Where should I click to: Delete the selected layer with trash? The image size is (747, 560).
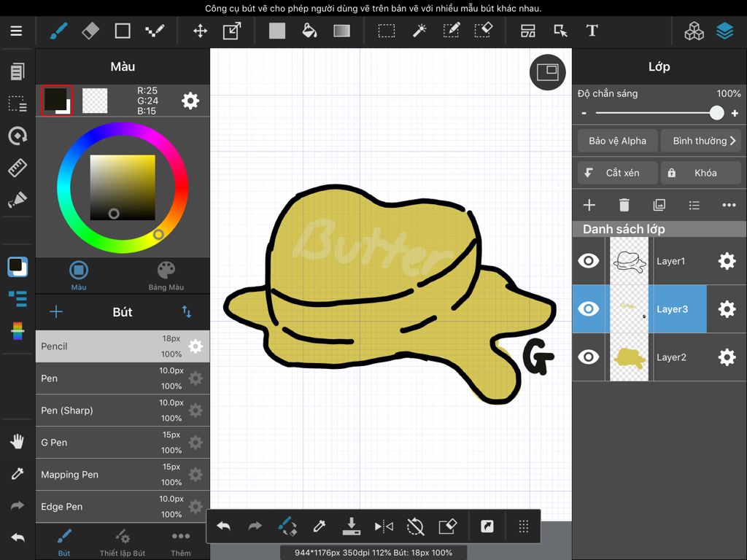[624, 205]
